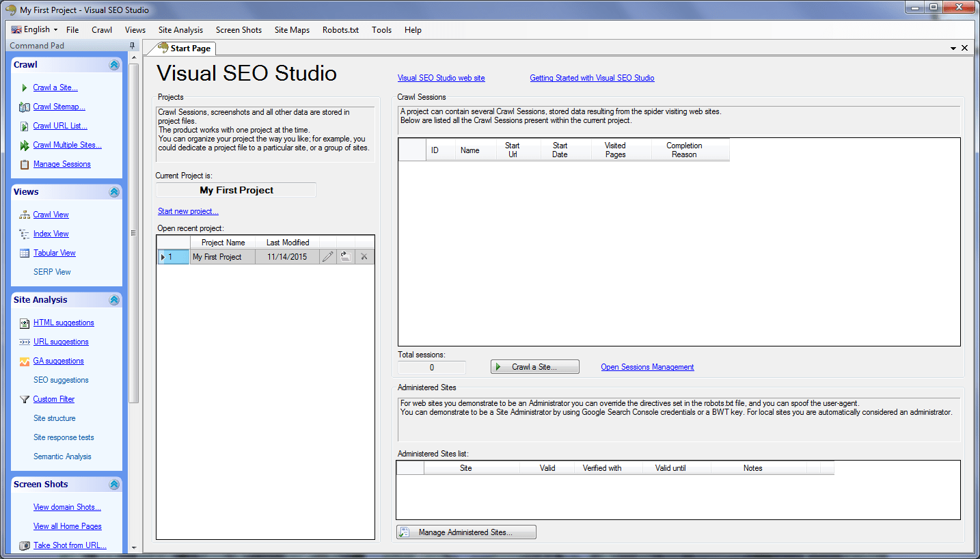Click the My First Project name cell

point(223,257)
